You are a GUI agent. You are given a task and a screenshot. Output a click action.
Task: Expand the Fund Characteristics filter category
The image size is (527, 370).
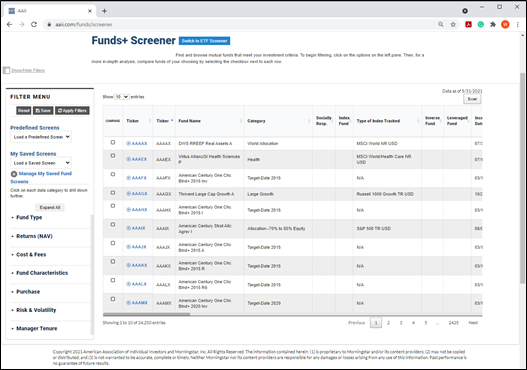(42, 273)
